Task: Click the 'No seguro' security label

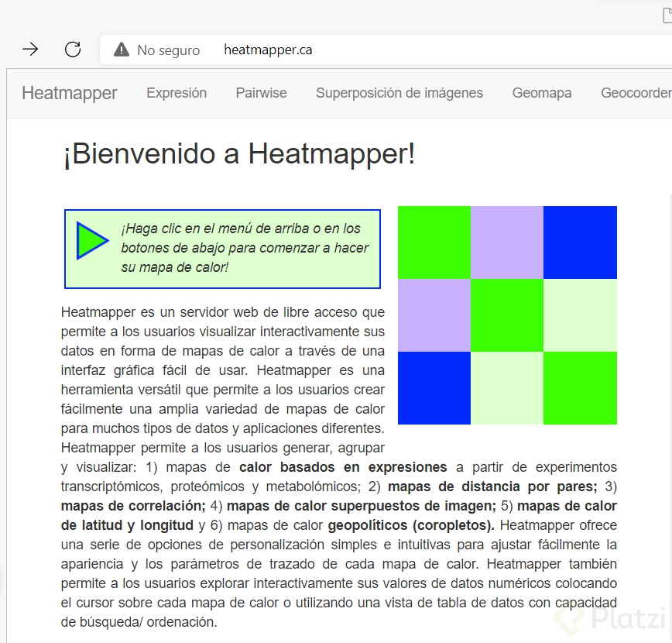Action: pyautogui.click(x=169, y=50)
